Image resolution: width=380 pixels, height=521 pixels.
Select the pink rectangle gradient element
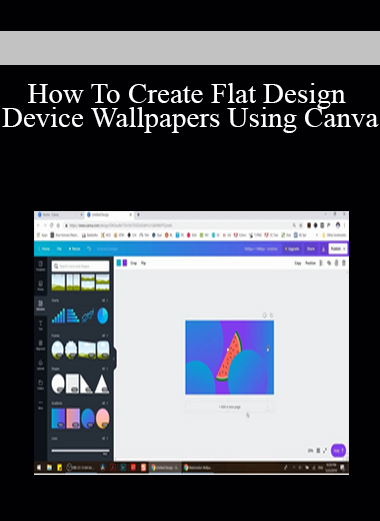(x=73, y=418)
